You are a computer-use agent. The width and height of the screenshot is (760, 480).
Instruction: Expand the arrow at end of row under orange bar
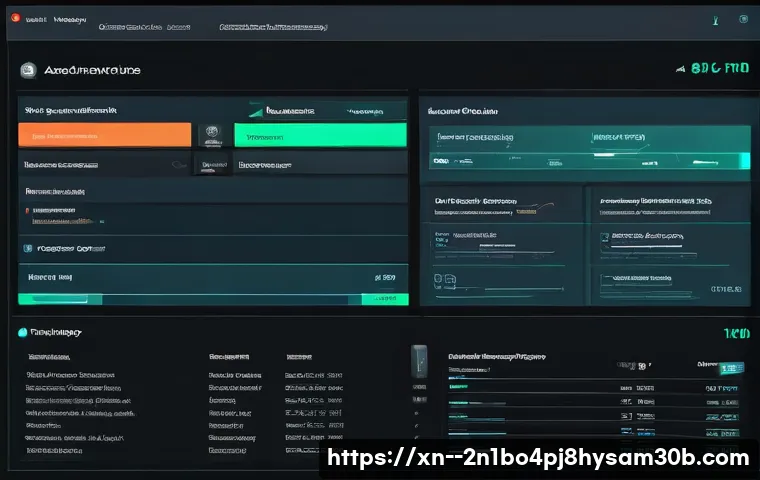coord(178,163)
